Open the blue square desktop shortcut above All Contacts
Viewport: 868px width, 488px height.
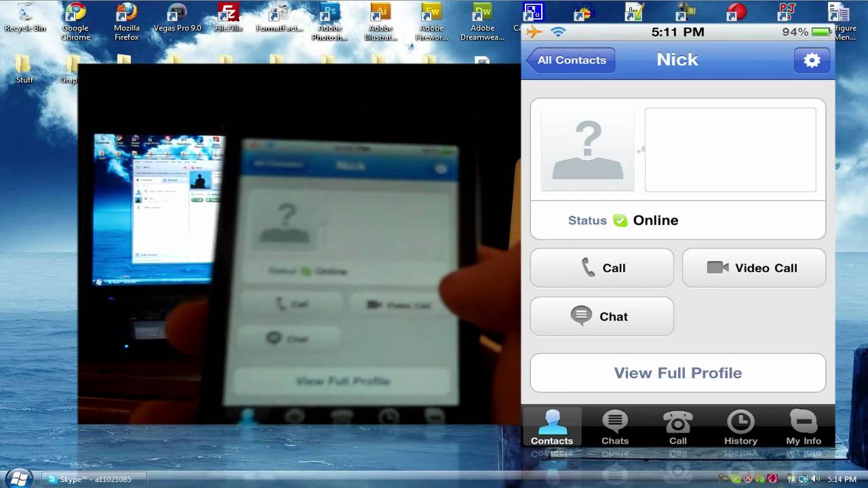533,12
